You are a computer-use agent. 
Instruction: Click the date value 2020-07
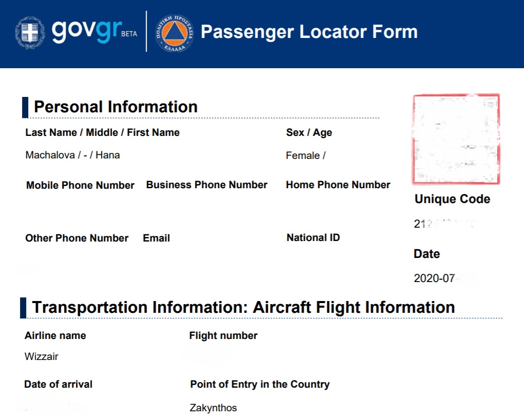pyautogui.click(x=434, y=278)
